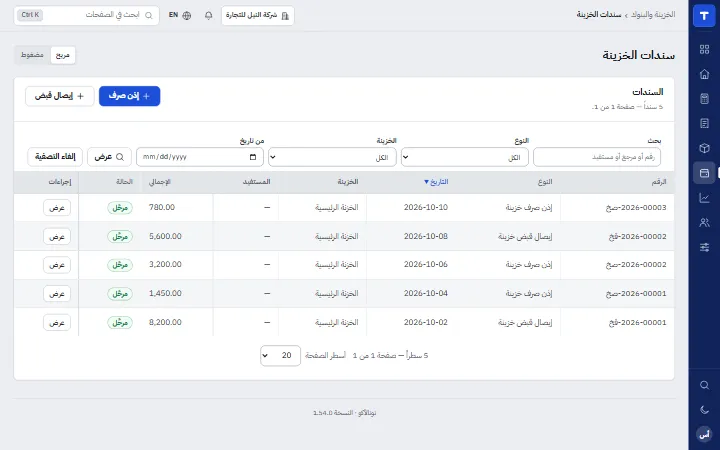Screen dimensions: 720x450
Task: Open rows-per-page dropdown showing 20
Action: (x=280, y=355)
